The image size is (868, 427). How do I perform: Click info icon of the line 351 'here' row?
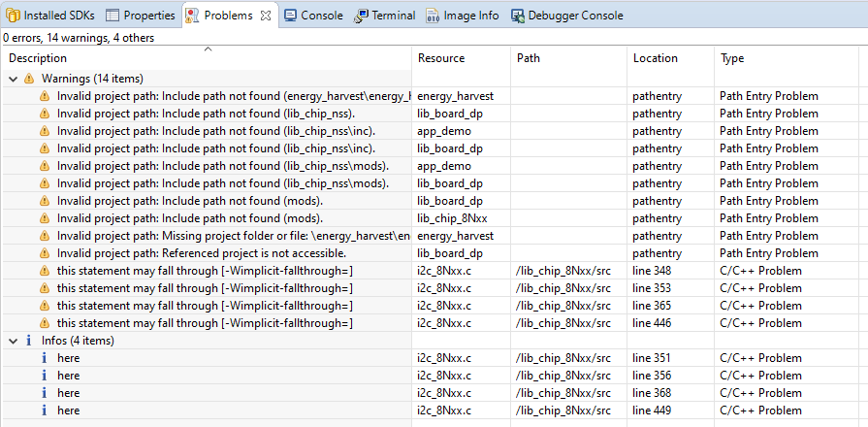(44, 358)
